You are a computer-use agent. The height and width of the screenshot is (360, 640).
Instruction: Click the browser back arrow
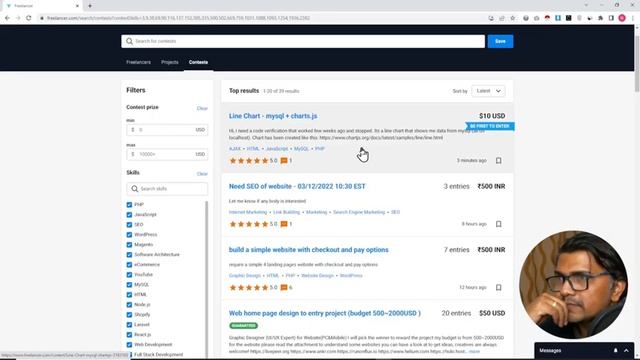(x=7, y=18)
